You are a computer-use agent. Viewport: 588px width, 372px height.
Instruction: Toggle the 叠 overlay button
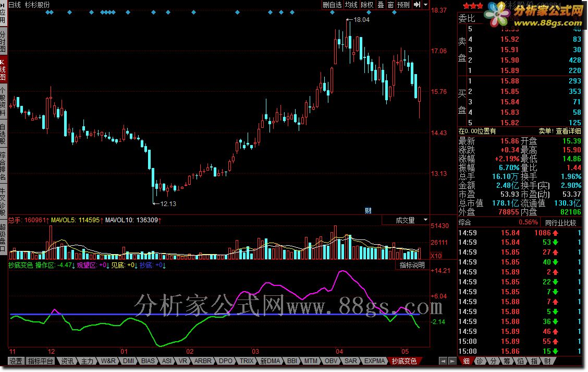(x=381, y=5)
